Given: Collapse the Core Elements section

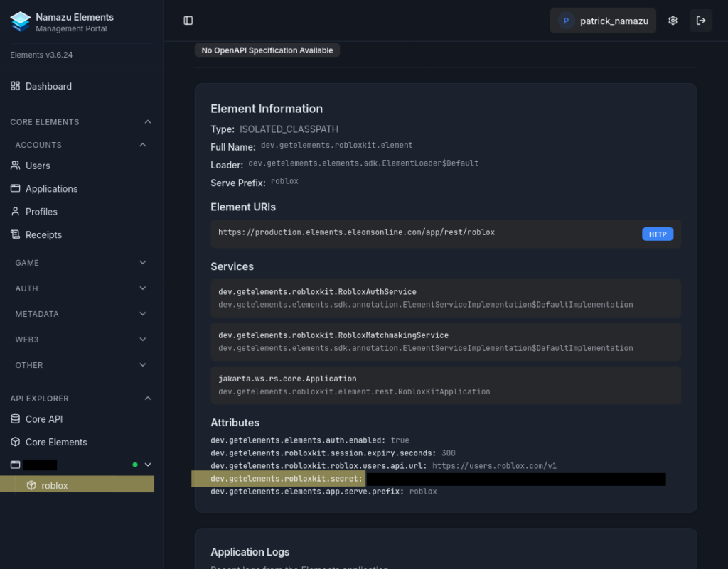Looking at the screenshot, I should coord(148,122).
